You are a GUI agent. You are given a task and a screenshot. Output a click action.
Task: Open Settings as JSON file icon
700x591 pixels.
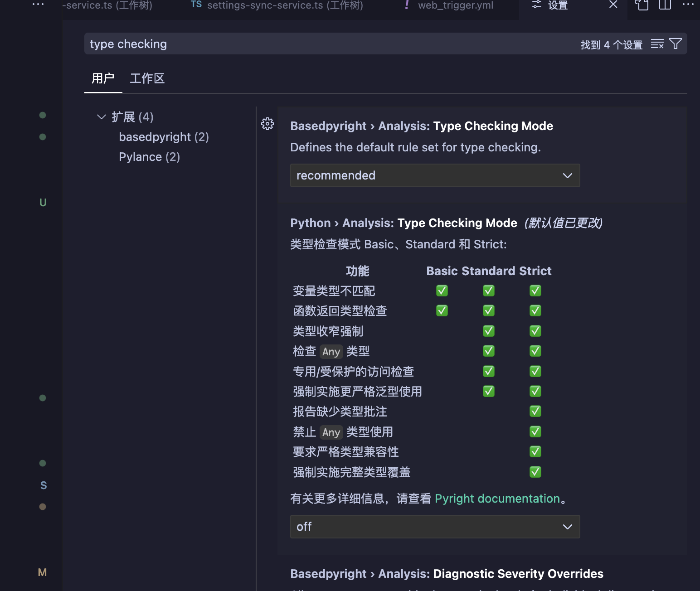coord(641,5)
